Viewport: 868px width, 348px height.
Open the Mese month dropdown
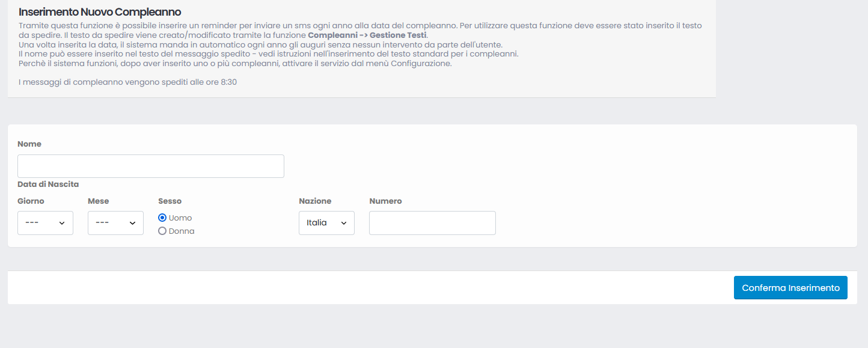pos(115,223)
